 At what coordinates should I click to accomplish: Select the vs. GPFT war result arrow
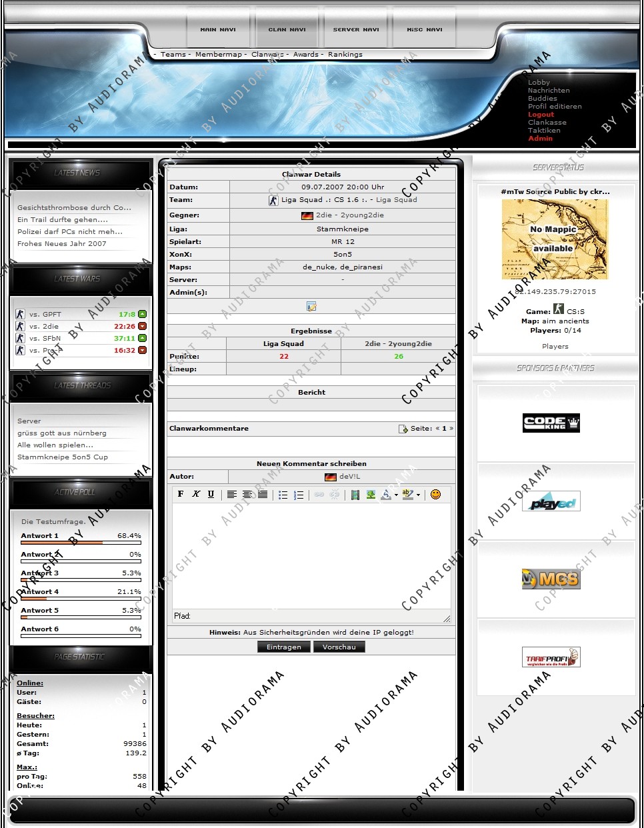click(x=142, y=314)
